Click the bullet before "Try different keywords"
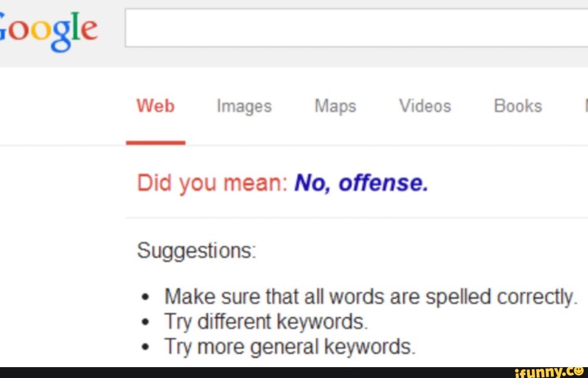Viewport: 588px width, 378px height. [145, 323]
